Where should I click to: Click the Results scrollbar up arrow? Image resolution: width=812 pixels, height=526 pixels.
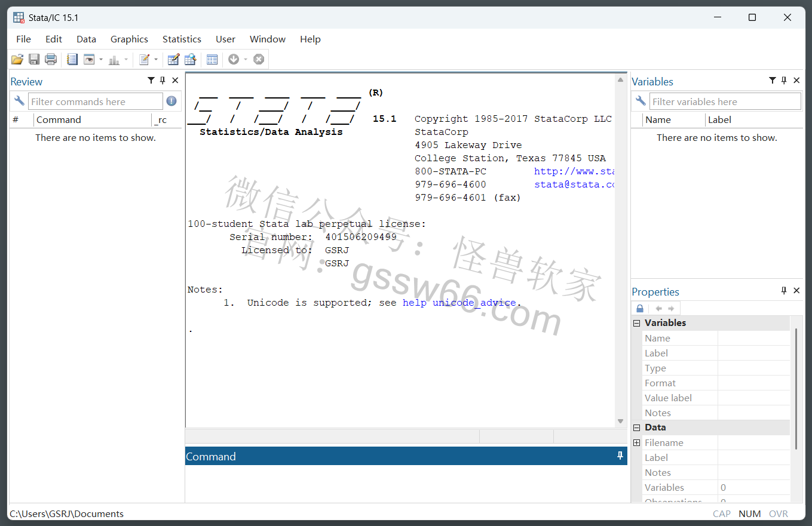coord(620,79)
